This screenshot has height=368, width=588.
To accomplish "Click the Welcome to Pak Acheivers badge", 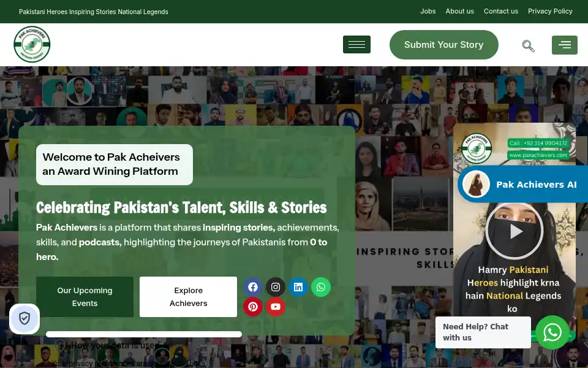I will coord(115,164).
